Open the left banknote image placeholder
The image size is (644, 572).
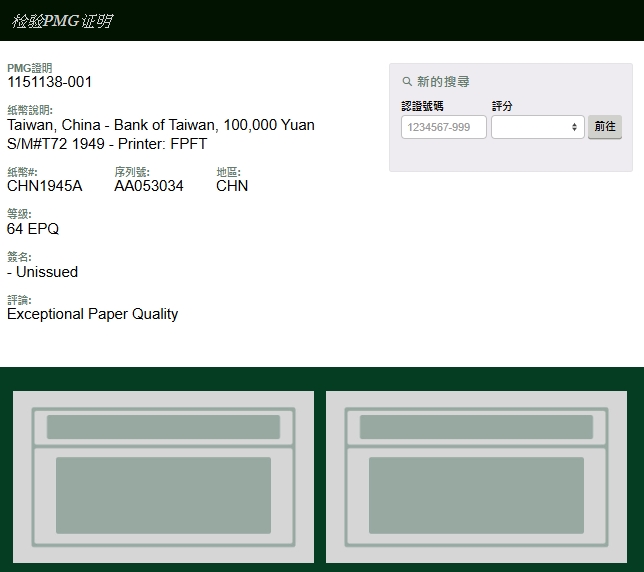point(163,477)
